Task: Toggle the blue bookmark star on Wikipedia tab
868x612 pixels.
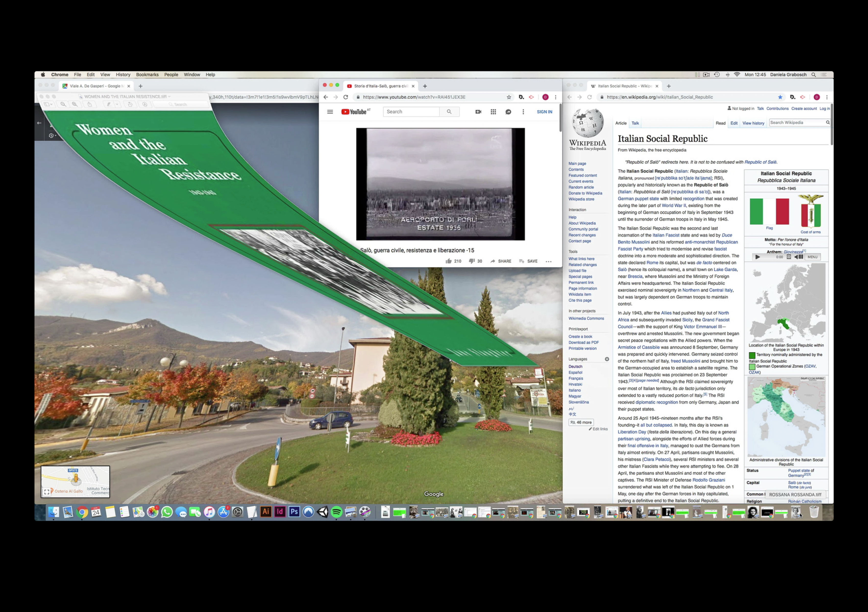Action: click(x=780, y=97)
